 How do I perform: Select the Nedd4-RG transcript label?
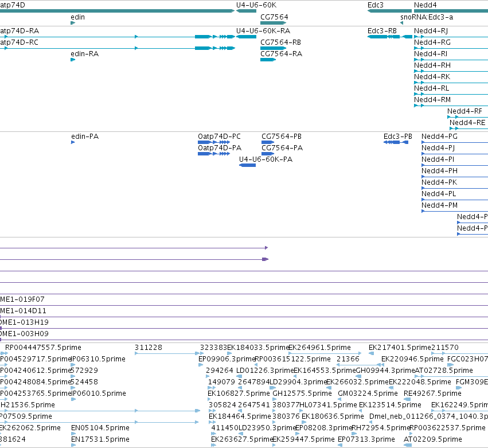(x=432, y=42)
